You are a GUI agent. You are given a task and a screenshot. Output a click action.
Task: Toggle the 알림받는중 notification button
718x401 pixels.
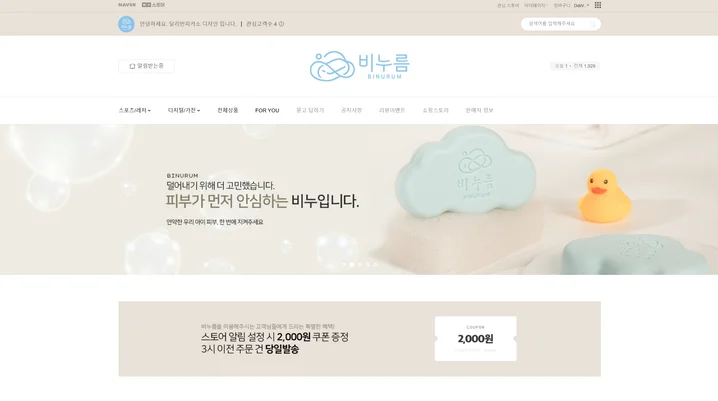(146, 66)
